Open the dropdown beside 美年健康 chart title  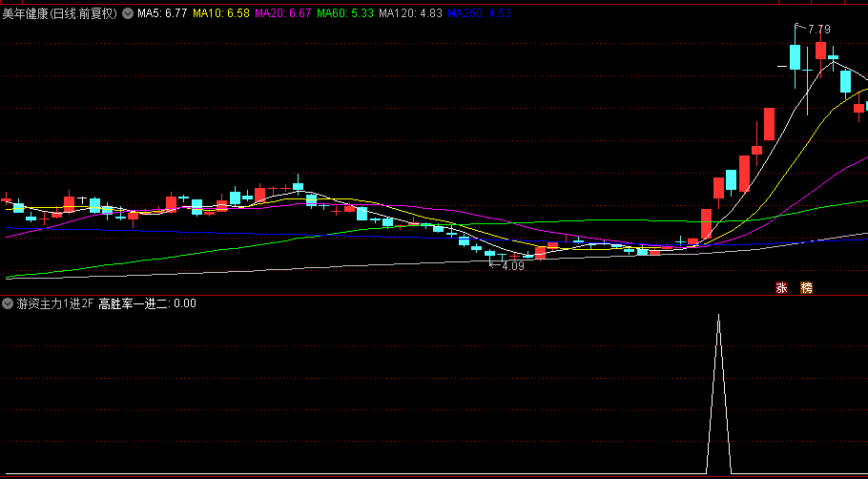128,14
